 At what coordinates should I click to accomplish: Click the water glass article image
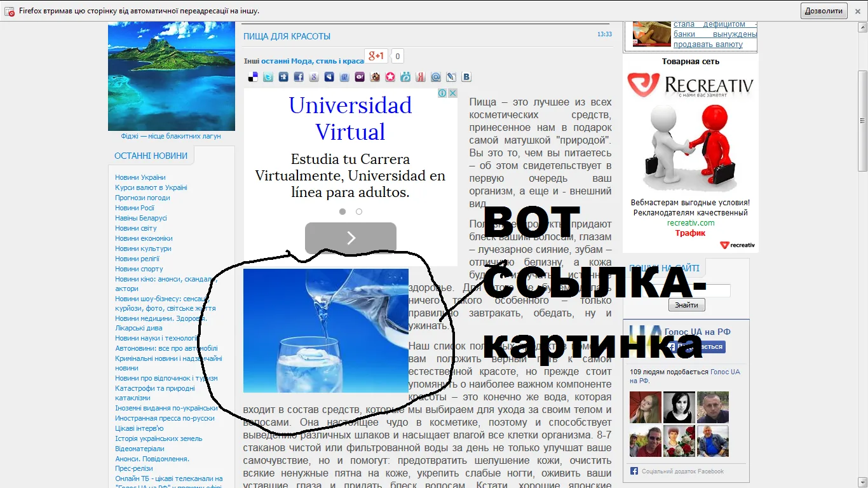pyautogui.click(x=326, y=330)
